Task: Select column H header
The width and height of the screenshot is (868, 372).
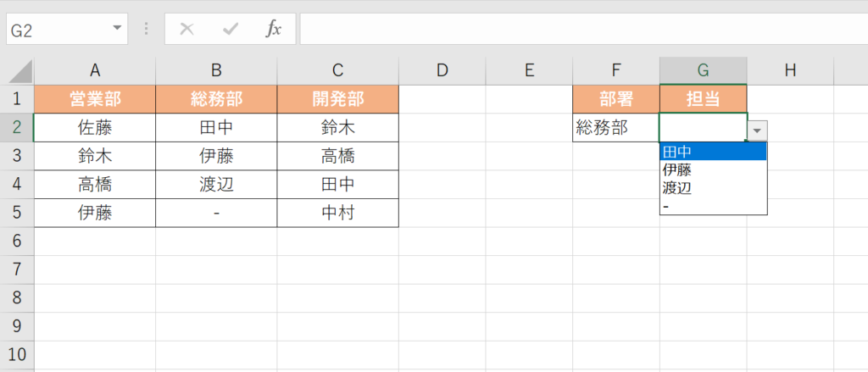Action: [x=790, y=70]
